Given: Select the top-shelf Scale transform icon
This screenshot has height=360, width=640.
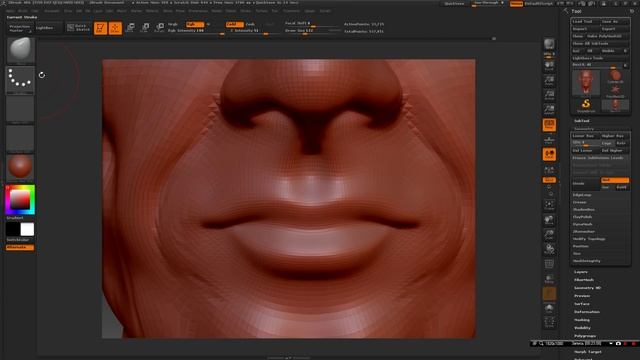Looking at the screenshot, I should pyautogui.click(x=145, y=28).
